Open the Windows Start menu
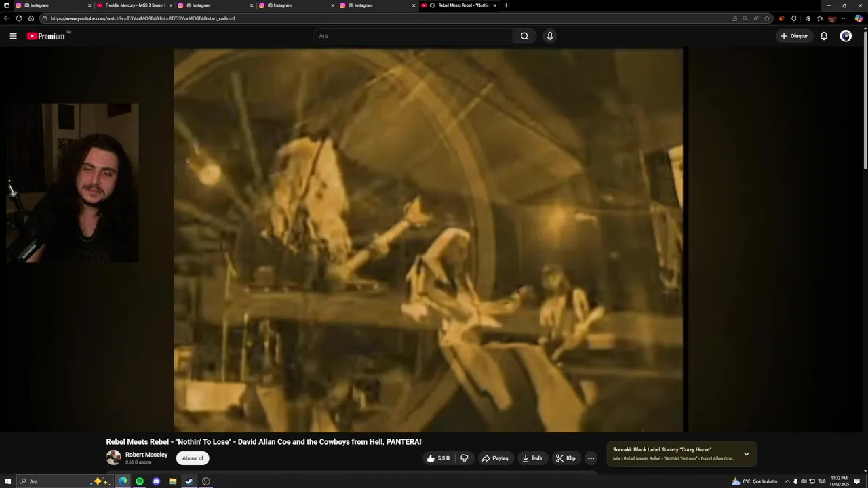 pyautogui.click(x=8, y=481)
